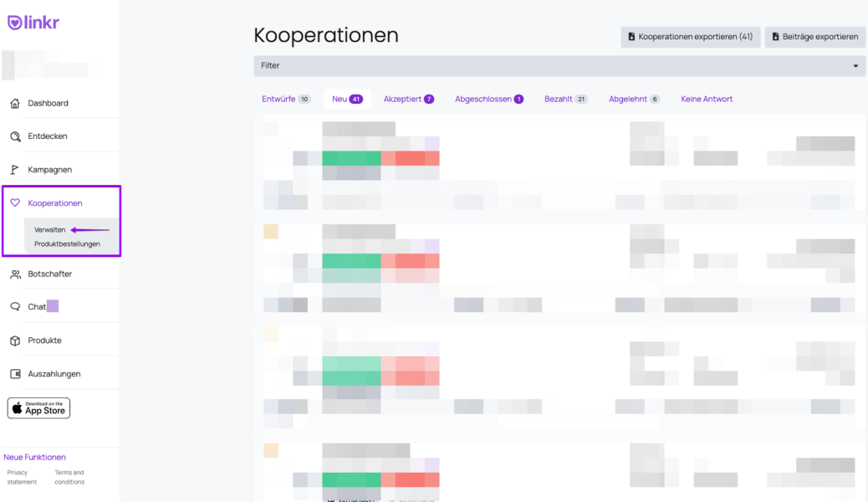
Task: Expand the Filter dropdown arrow
Action: pyautogui.click(x=855, y=66)
